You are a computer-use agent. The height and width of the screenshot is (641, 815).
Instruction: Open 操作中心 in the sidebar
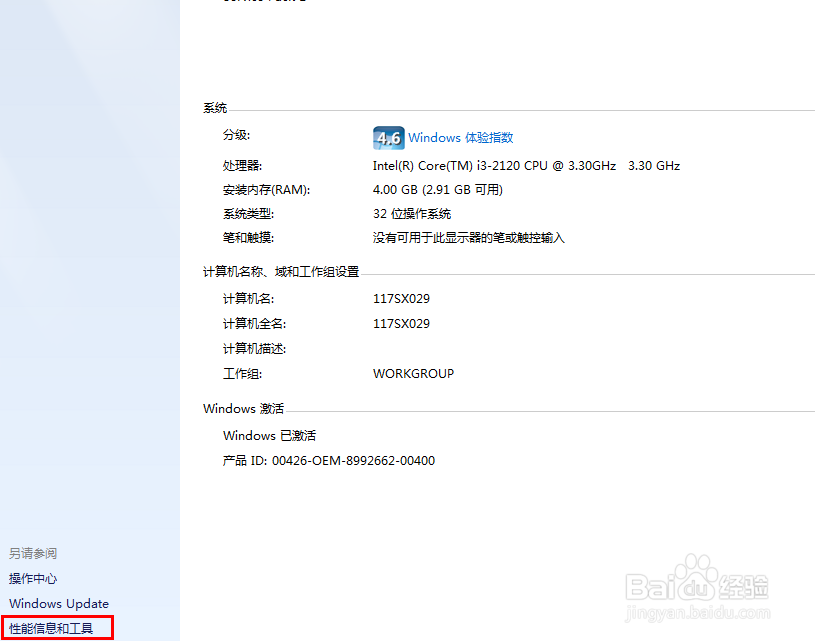pos(33,579)
